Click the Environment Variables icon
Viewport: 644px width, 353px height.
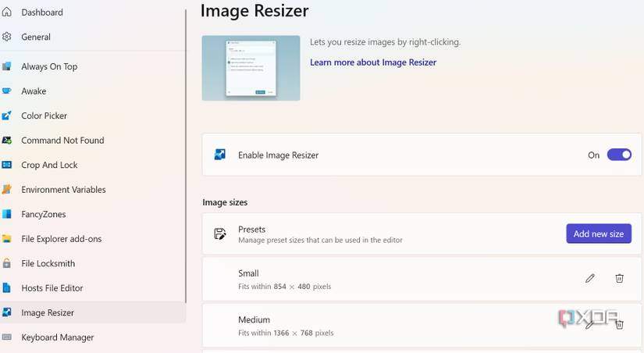(6, 190)
